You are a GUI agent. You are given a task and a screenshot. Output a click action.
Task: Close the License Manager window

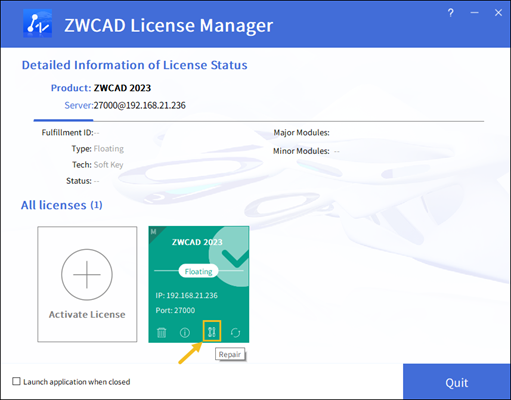498,13
